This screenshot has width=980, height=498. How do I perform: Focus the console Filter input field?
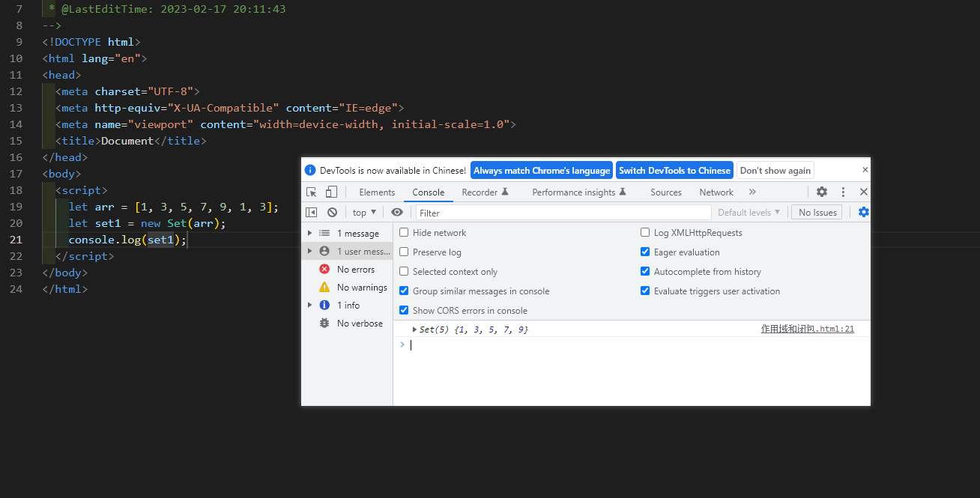point(562,213)
